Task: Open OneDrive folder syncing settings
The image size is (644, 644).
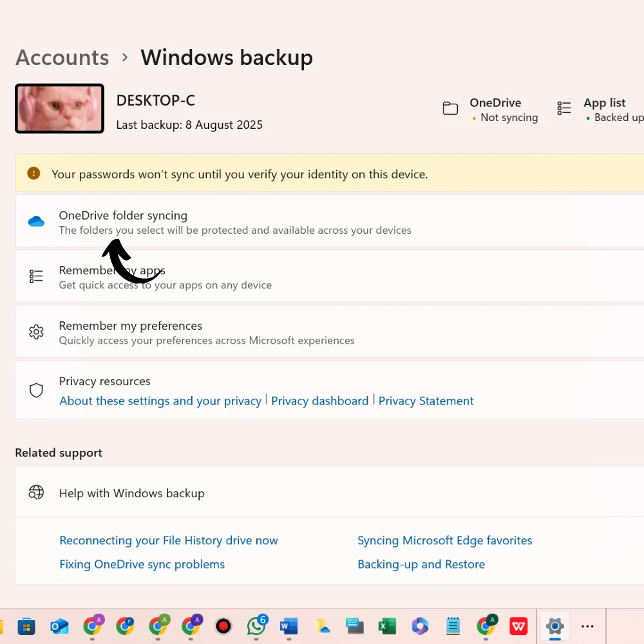Action: click(329, 222)
